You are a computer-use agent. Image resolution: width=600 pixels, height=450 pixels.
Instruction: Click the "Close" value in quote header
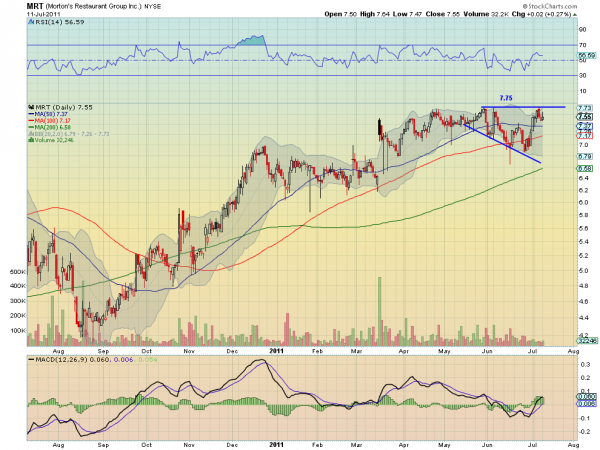(442, 14)
